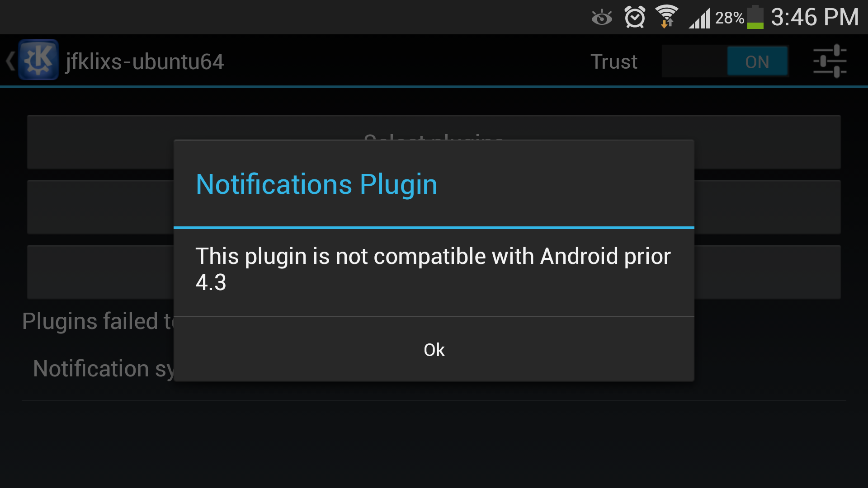Tap the Plugins failed to load header
868x488 pixels.
click(98, 321)
